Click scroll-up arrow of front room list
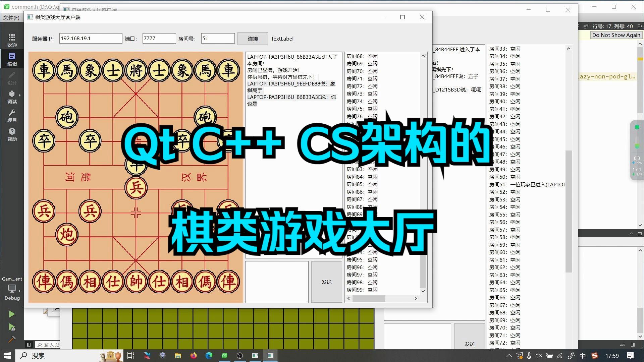This screenshot has width=644, height=362. point(423,56)
